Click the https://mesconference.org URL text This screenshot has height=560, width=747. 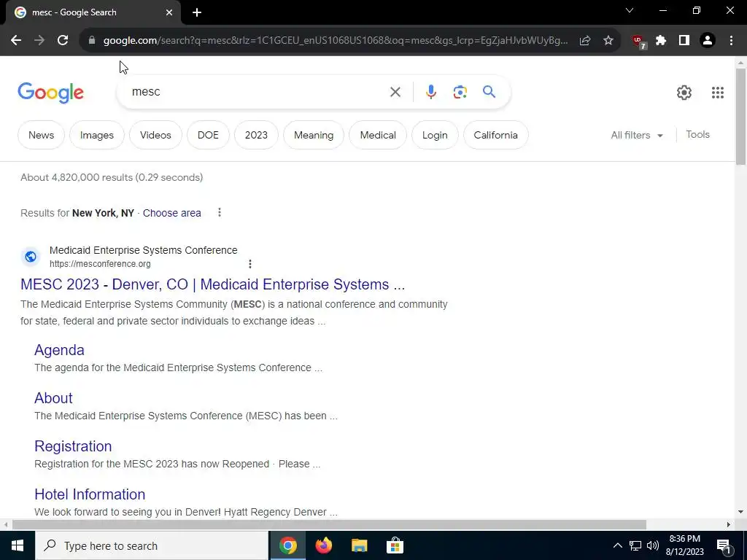tap(100, 264)
